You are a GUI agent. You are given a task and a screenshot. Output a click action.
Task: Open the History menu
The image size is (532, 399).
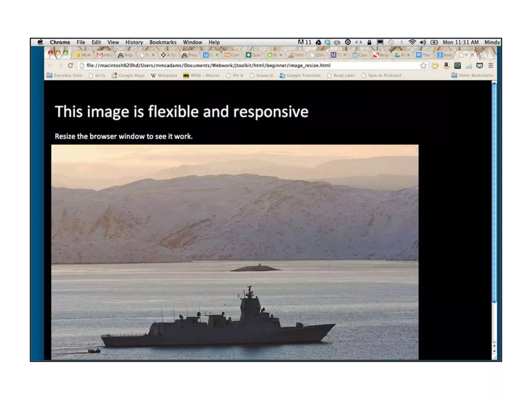134,42
